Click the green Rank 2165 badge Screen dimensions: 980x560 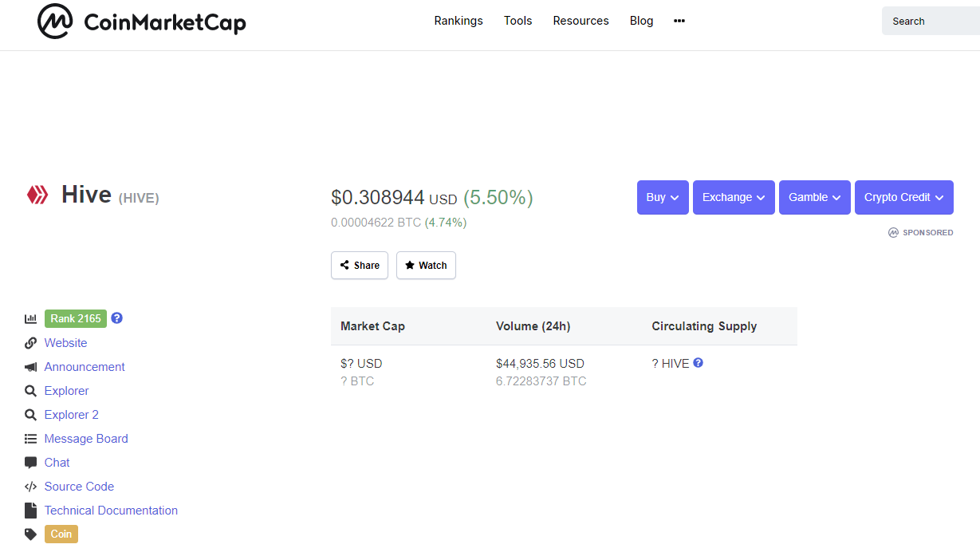76,319
